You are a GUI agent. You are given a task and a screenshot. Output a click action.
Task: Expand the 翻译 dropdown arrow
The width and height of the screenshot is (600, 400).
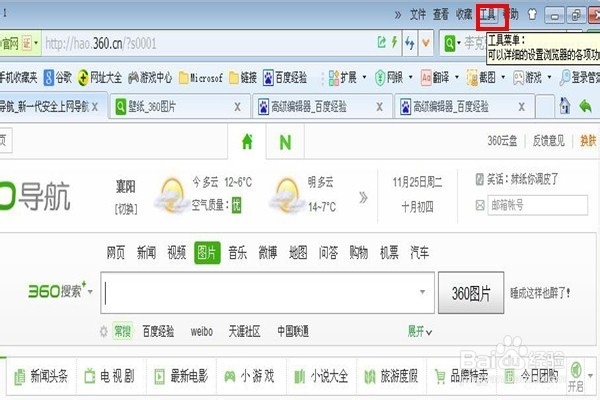tap(457, 78)
